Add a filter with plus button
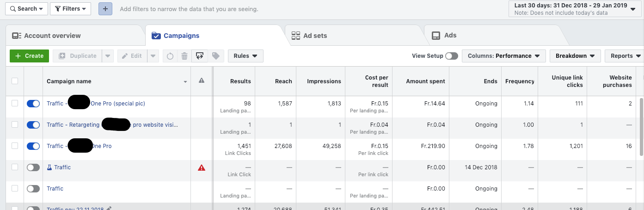The image size is (644, 210). [105, 9]
